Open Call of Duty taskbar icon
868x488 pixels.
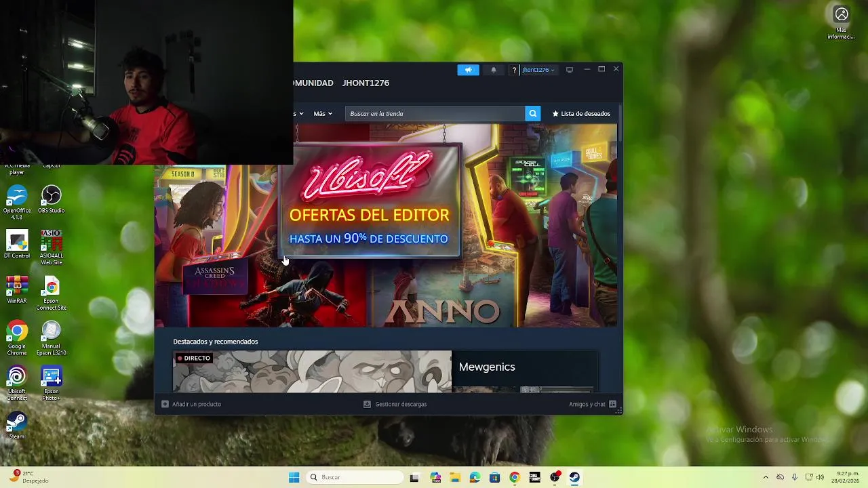[x=534, y=477]
